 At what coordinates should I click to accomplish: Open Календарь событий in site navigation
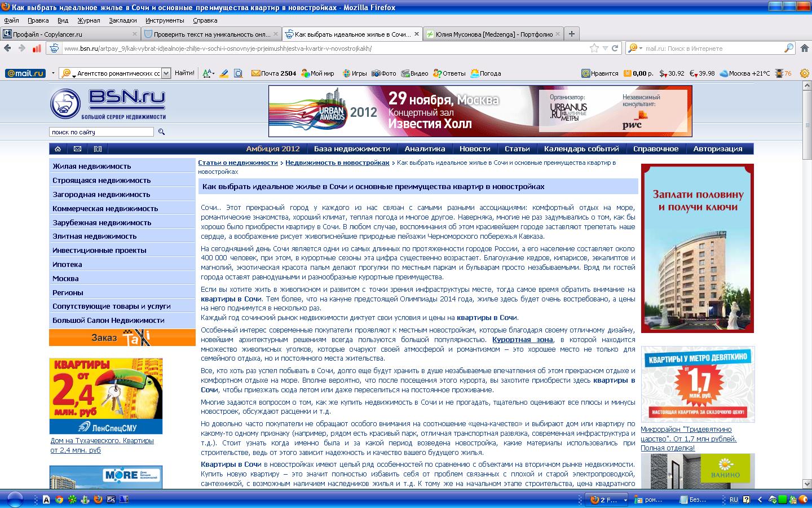pyautogui.click(x=581, y=149)
